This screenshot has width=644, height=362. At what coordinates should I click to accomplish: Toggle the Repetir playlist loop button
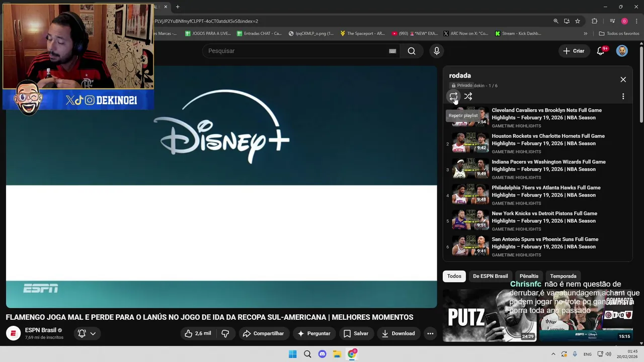click(x=453, y=96)
